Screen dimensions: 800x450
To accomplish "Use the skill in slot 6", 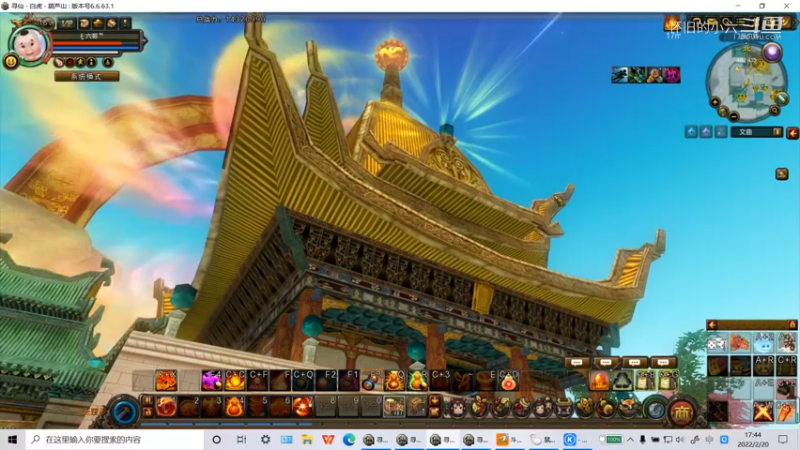I will [x=280, y=407].
